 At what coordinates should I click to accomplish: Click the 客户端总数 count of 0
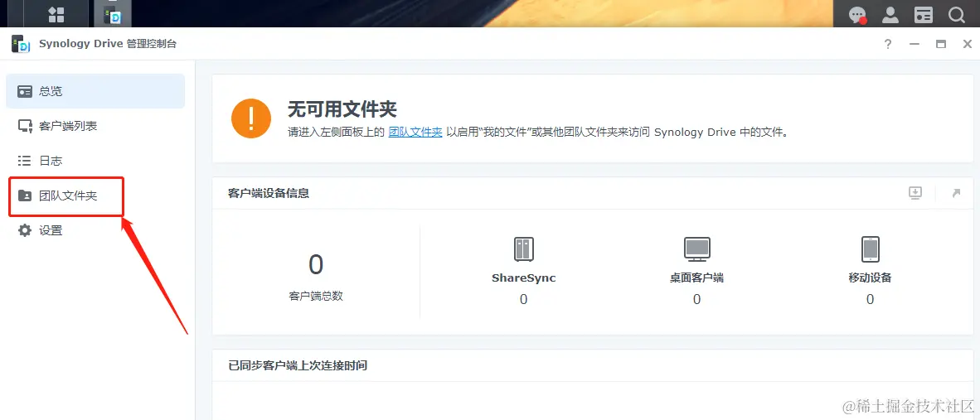pyautogui.click(x=316, y=265)
